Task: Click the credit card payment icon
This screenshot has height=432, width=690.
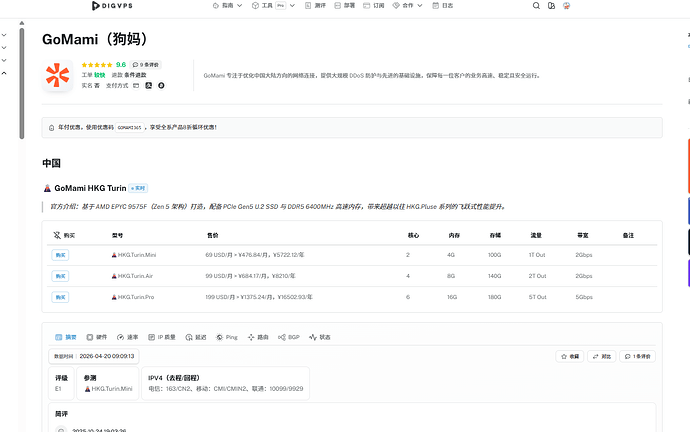Action: [x=136, y=85]
